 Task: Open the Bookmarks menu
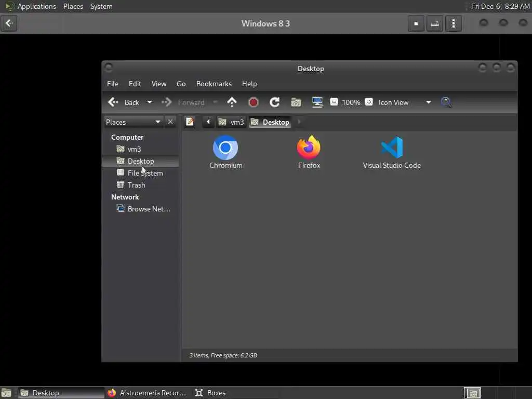214,84
